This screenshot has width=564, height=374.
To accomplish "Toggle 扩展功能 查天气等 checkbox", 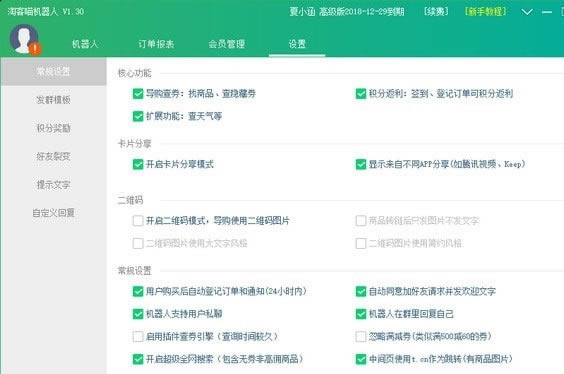I will pyautogui.click(x=138, y=116).
